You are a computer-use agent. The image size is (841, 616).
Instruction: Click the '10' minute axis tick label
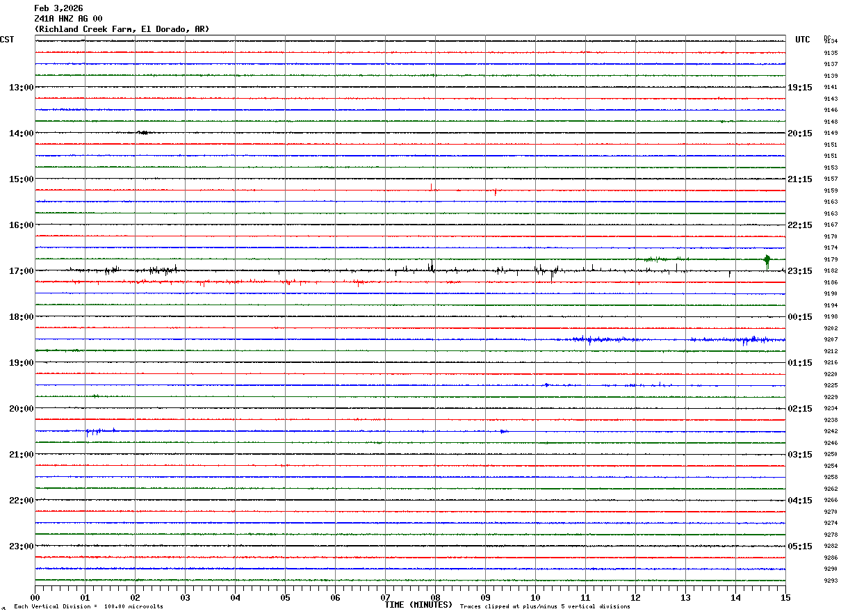click(536, 597)
